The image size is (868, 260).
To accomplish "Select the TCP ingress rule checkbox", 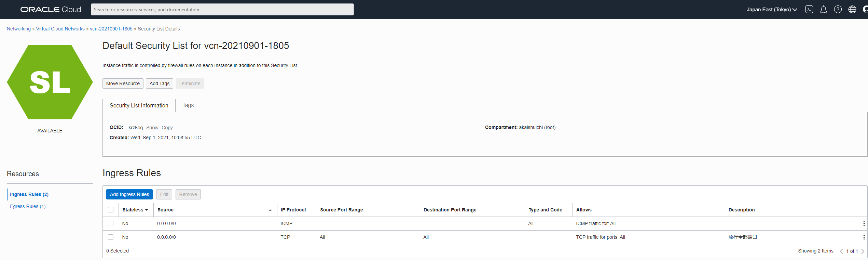I will [111, 237].
